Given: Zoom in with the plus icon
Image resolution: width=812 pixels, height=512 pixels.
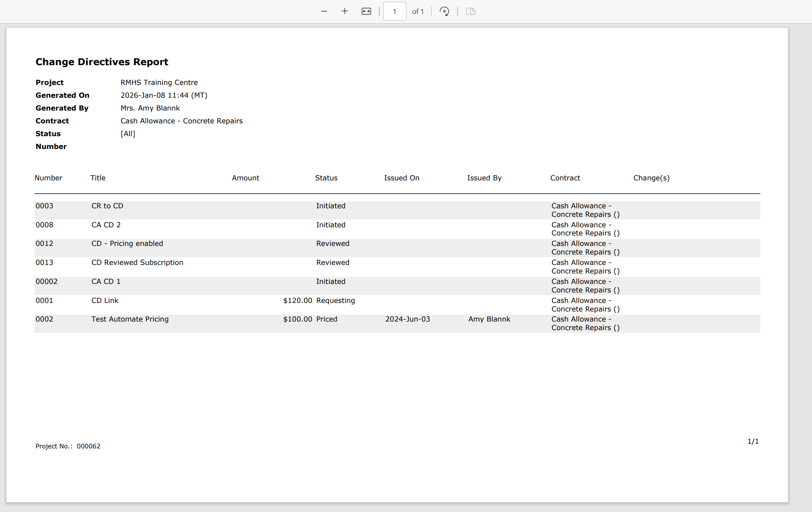Looking at the screenshot, I should [x=345, y=11].
